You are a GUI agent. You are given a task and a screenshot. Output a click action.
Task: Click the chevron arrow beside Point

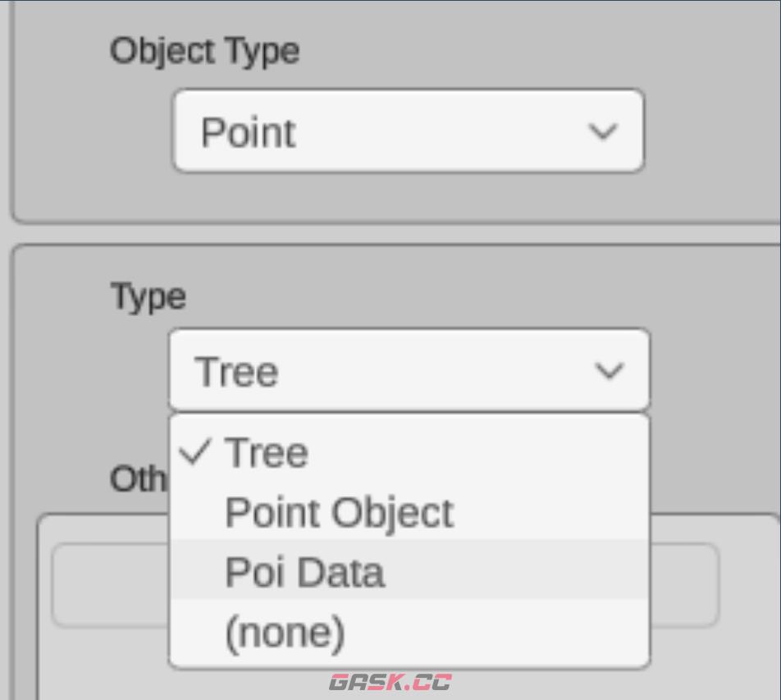[604, 131]
